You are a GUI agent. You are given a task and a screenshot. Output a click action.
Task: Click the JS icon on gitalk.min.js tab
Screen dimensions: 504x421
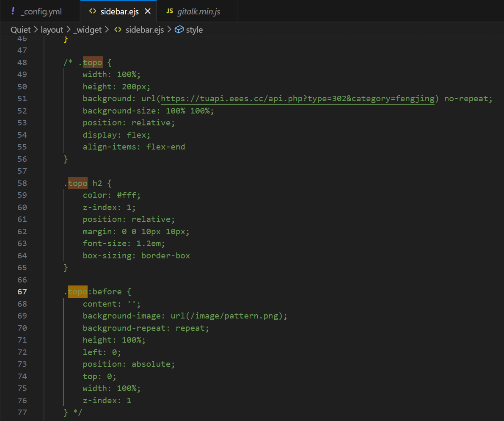tap(169, 11)
